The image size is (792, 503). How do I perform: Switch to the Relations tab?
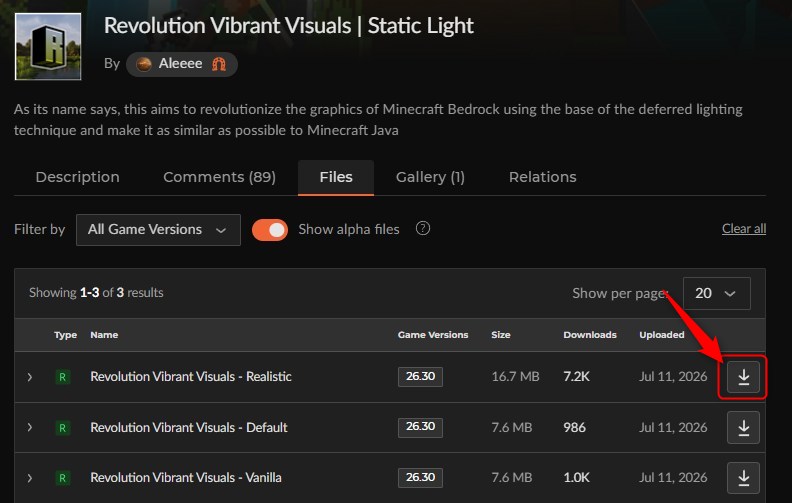tap(542, 177)
